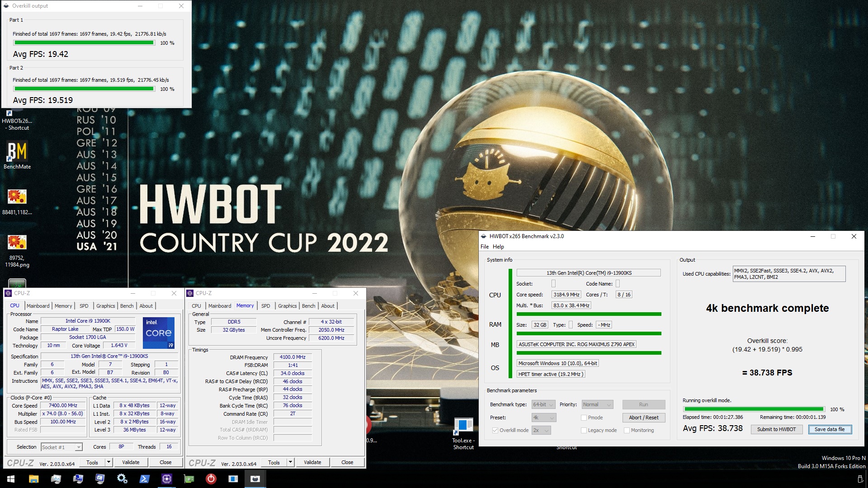Click the DRAM Frequency 4100.0 MHz value
Screen dimensions: 868x488
tap(292, 357)
